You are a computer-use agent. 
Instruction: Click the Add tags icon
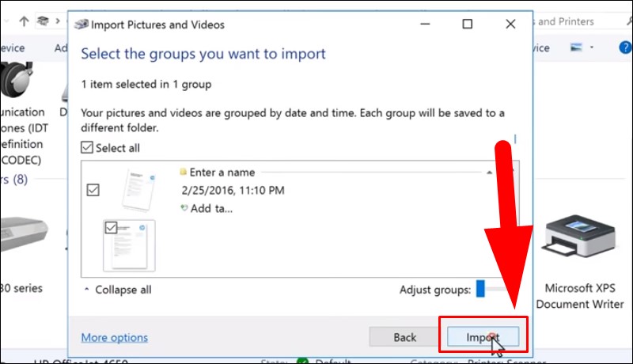pos(184,208)
